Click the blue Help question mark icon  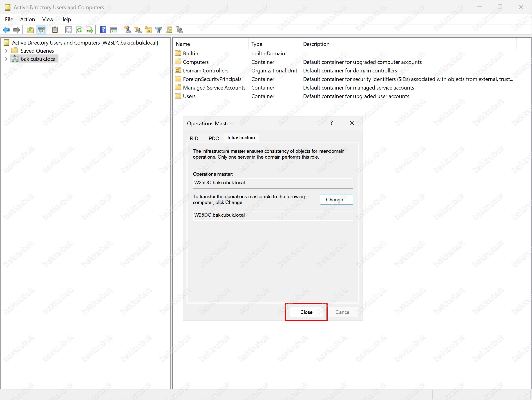point(103,30)
